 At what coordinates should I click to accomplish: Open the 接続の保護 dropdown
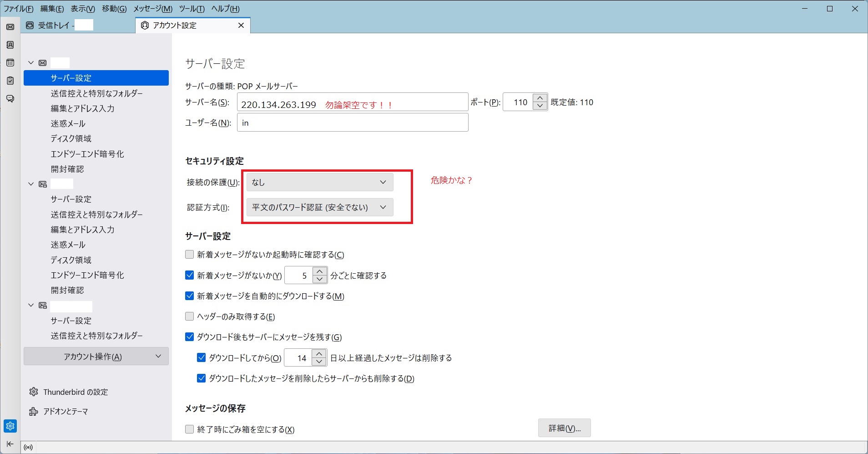click(x=319, y=182)
